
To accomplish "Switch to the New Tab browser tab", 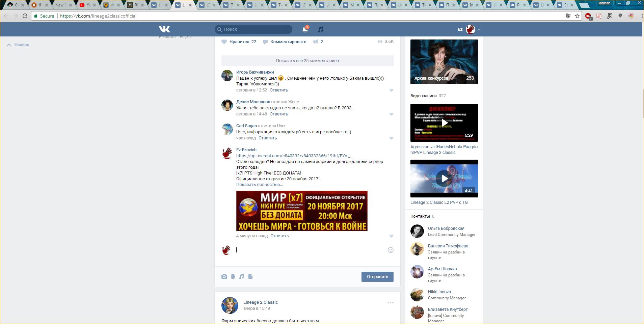I will tap(63, 5).
